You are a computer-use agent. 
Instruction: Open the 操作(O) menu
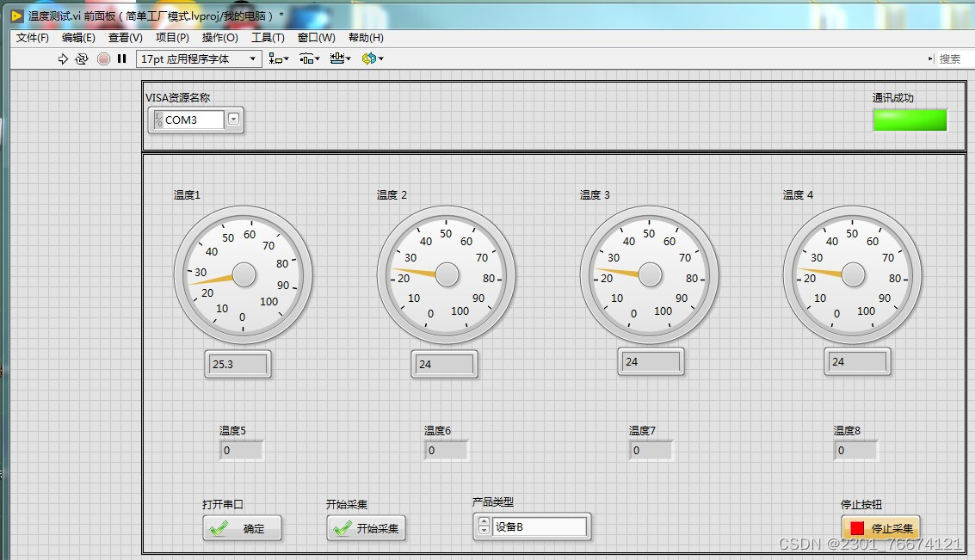click(x=220, y=37)
